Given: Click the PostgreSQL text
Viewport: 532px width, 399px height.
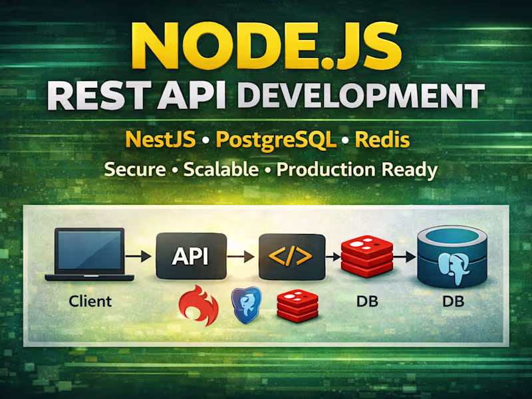Looking at the screenshot, I should (276, 140).
